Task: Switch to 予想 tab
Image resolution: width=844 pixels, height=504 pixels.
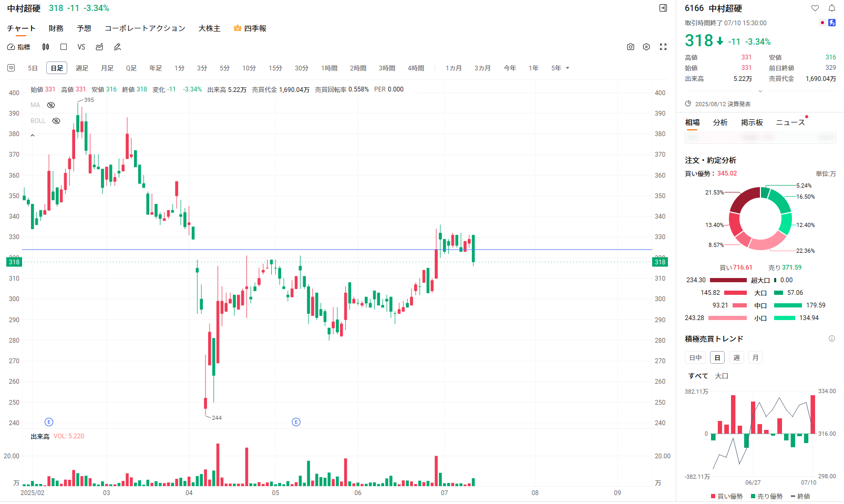Action: point(84,28)
